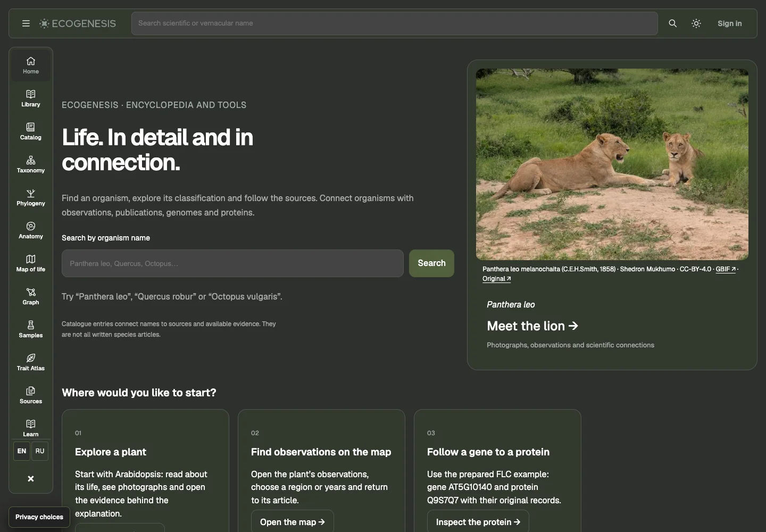The width and height of the screenshot is (766, 532).
Task: Switch language to RU
Action: (x=40, y=451)
